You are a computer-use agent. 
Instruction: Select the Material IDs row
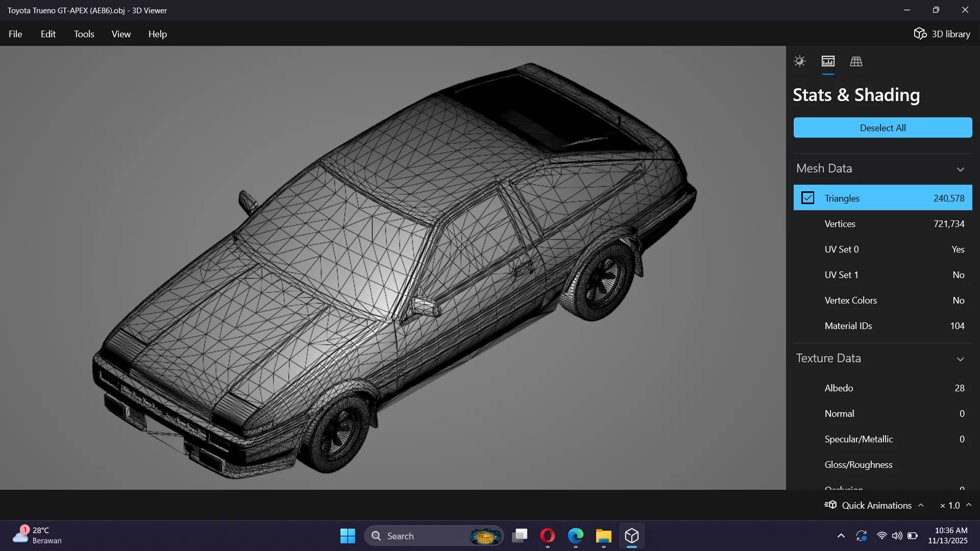pyautogui.click(x=883, y=325)
